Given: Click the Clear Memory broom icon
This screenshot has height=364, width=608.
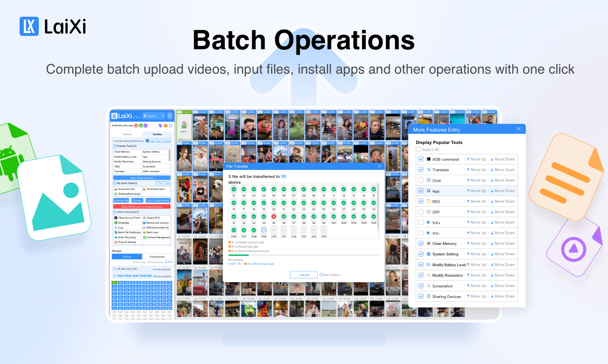Looking at the screenshot, I should tap(429, 243).
